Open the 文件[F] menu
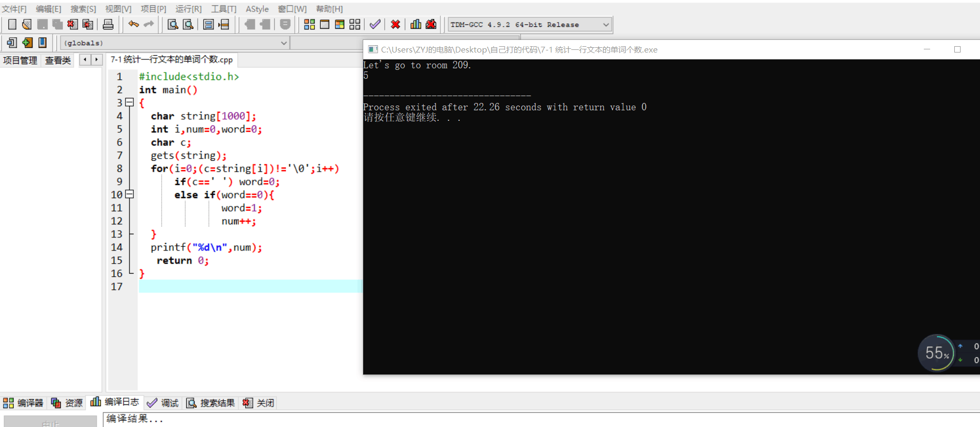Viewport: 980px width, 427px height. coord(14,9)
